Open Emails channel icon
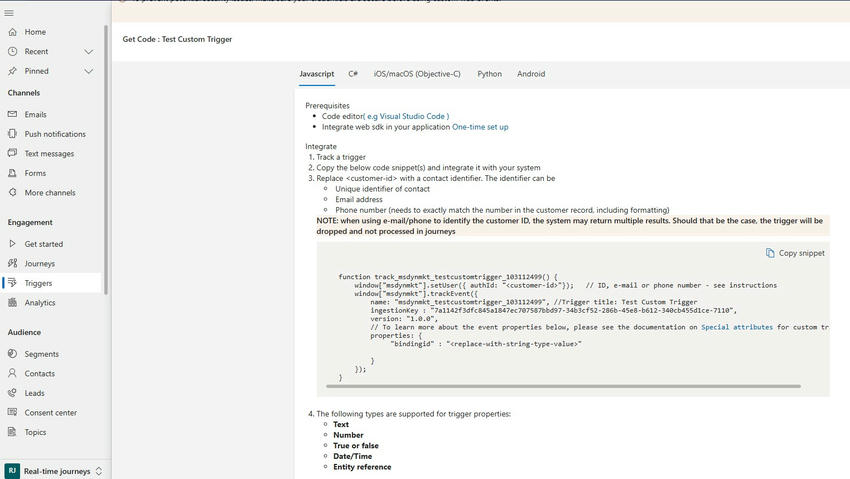 pyautogui.click(x=13, y=114)
